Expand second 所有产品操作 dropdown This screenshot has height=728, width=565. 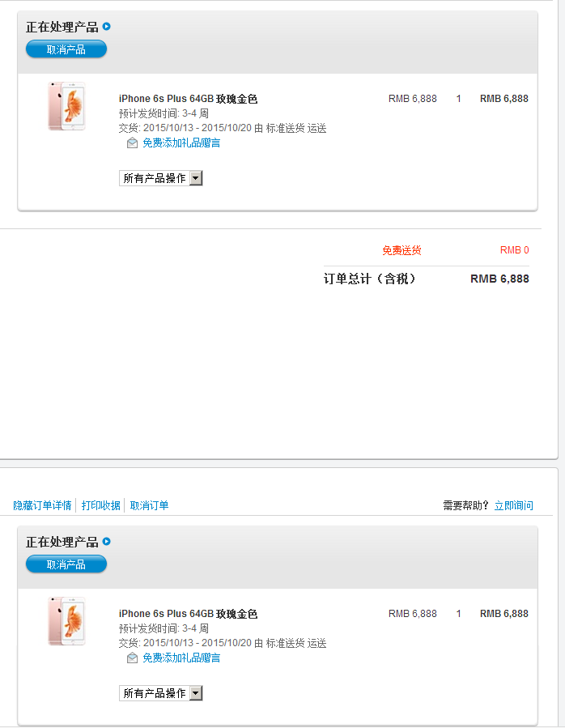click(x=160, y=693)
